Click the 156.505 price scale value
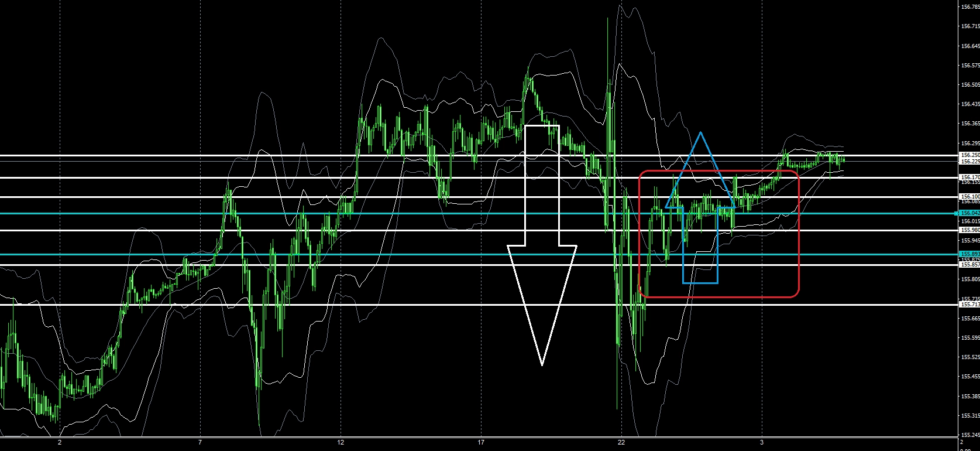Screen dimensions: 980x451 (969, 84)
